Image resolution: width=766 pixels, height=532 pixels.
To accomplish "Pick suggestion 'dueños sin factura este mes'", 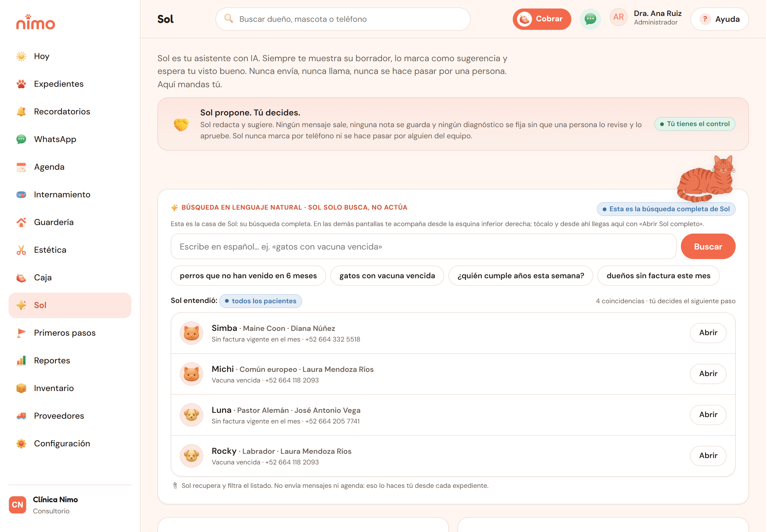I will (658, 276).
